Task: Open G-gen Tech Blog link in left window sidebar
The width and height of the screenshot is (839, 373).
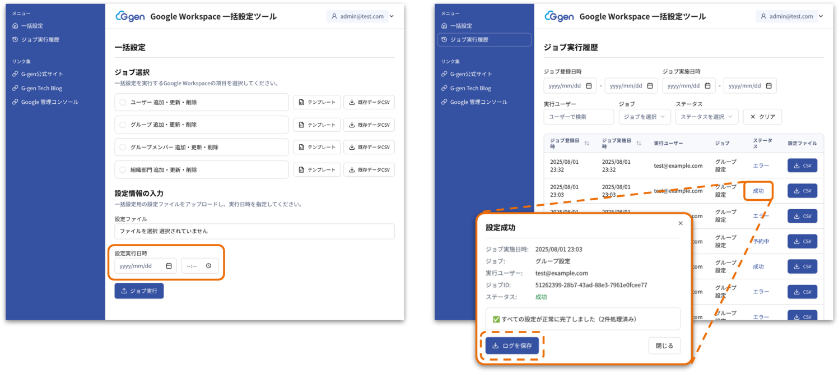Action: 37,88
